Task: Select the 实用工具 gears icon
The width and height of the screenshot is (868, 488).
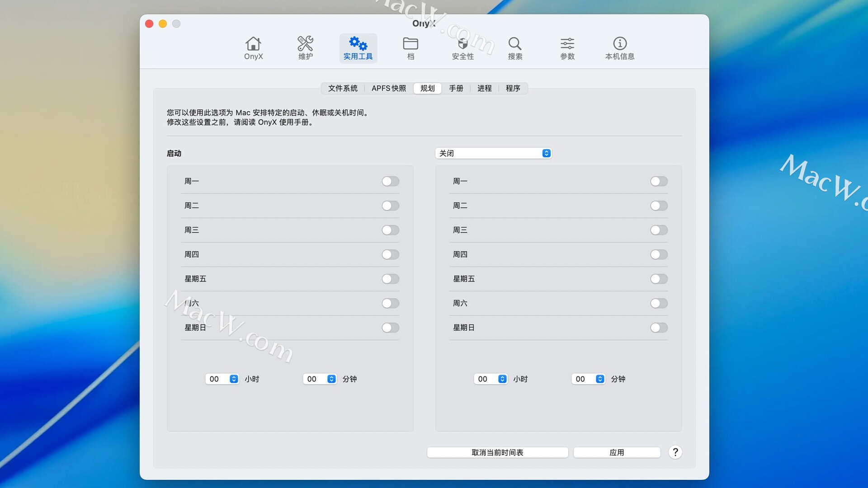Action: pyautogui.click(x=358, y=48)
